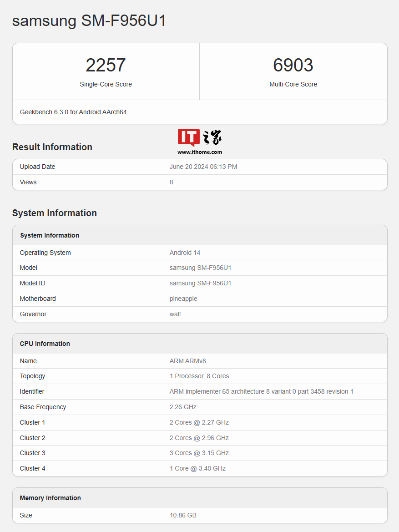
Task: Click the System Information table header
Action: pos(50,235)
